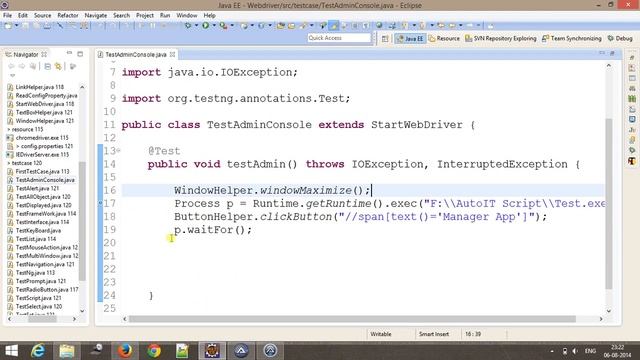Switch to the Resource perspective
The width and height of the screenshot is (640, 360).
coord(444,38)
